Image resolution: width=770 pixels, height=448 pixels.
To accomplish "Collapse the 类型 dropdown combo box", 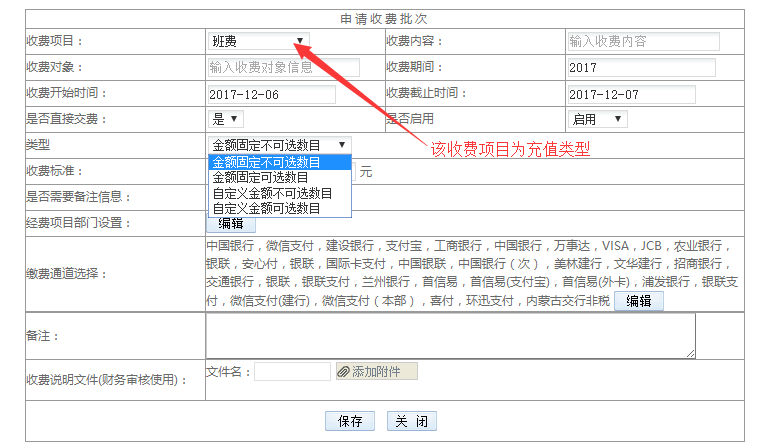I will tap(279, 145).
